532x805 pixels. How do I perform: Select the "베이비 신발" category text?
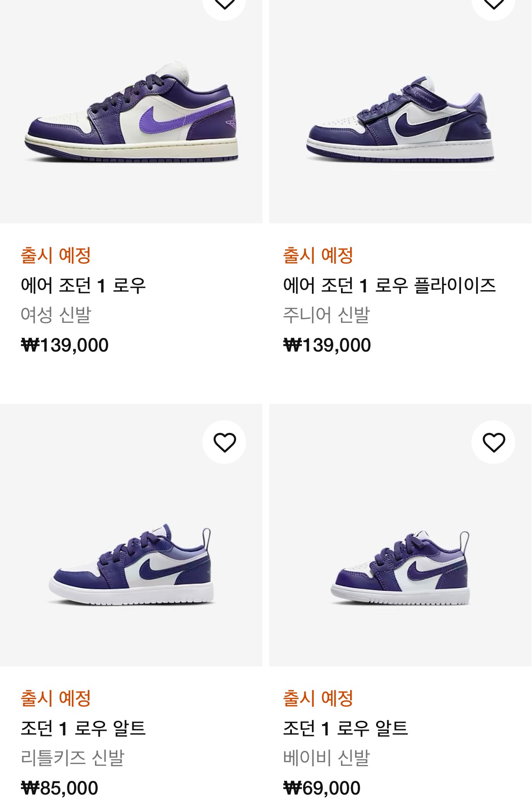pyautogui.click(x=326, y=758)
